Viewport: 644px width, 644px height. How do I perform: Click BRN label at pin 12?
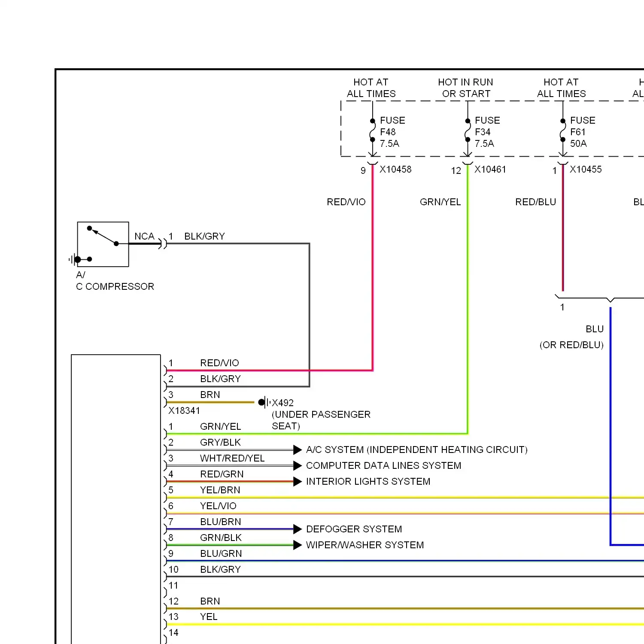coord(210,601)
